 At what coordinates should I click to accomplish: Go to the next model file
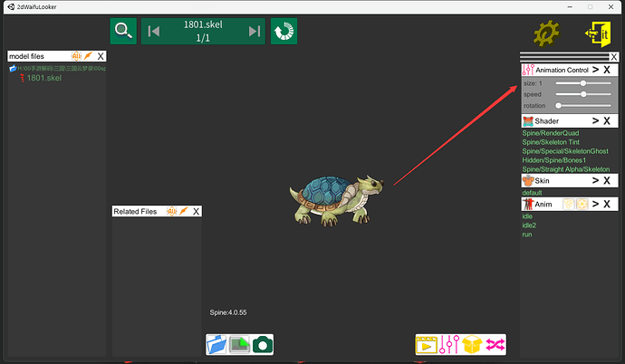(x=255, y=31)
